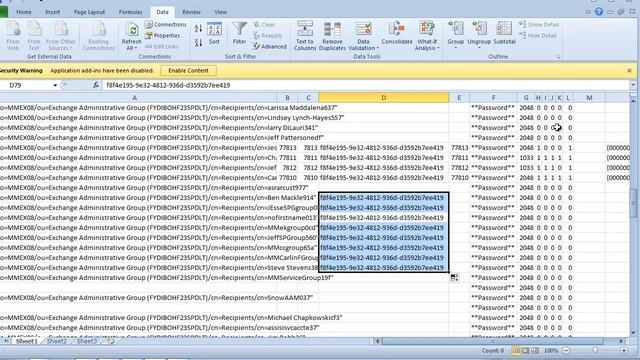
Task: Click the zoom out minus button
Action: pyautogui.click(x=566, y=351)
